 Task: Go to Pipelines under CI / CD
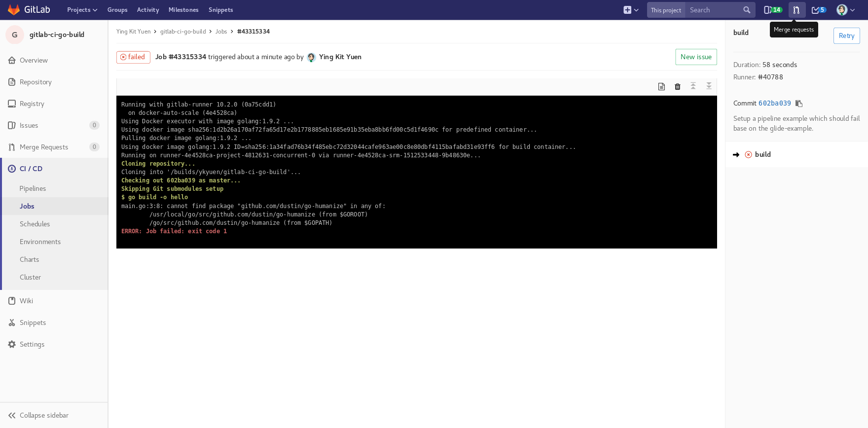pos(55,188)
